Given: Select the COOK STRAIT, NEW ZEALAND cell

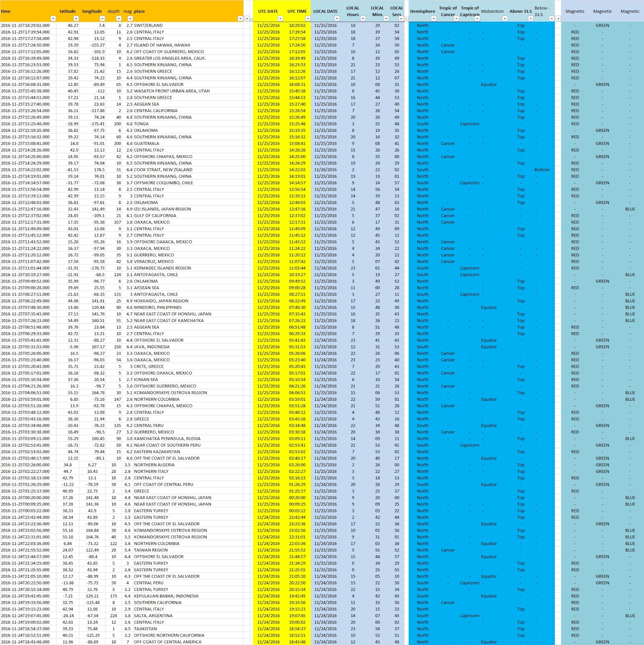Looking at the screenshot, I should click(188, 170).
